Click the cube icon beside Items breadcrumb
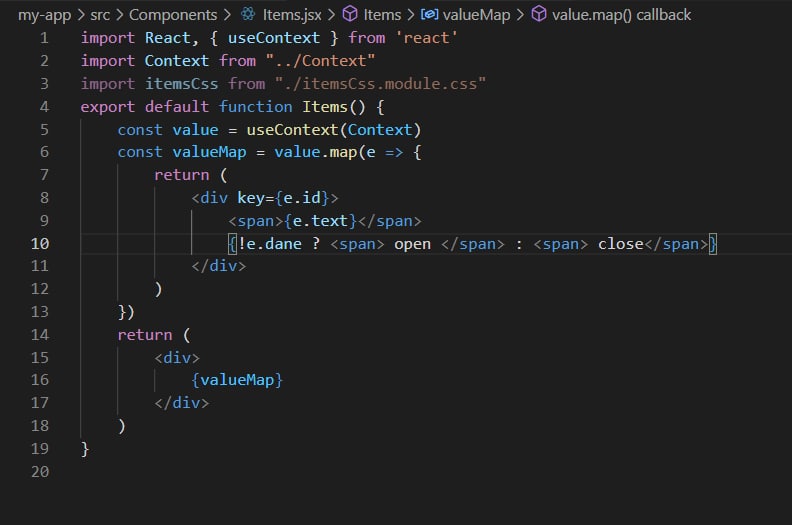This screenshot has height=525, width=792. tap(350, 14)
